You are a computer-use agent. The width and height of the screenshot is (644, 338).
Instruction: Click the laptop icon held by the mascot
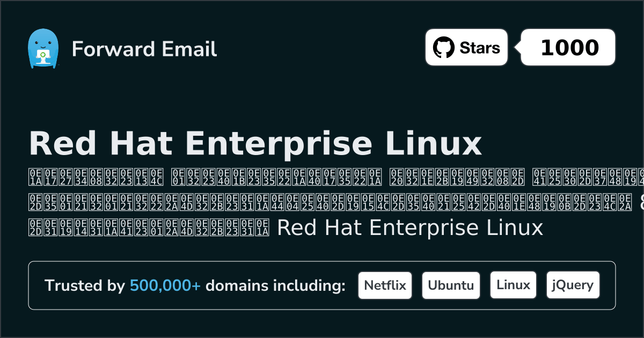coord(43,55)
